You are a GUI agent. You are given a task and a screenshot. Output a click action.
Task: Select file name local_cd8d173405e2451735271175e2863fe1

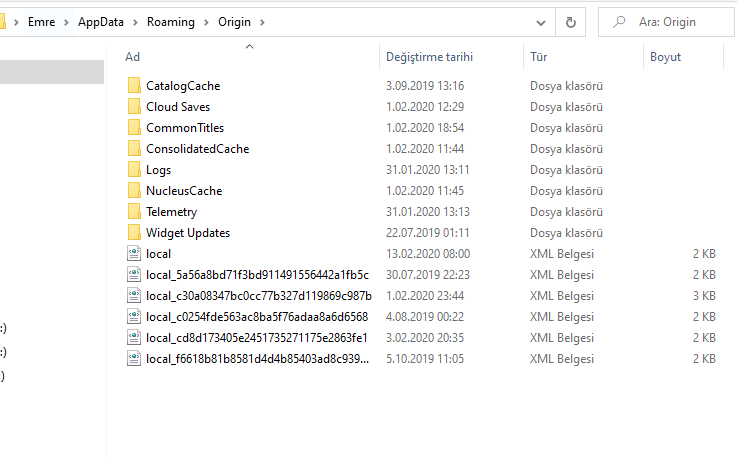tap(257, 338)
